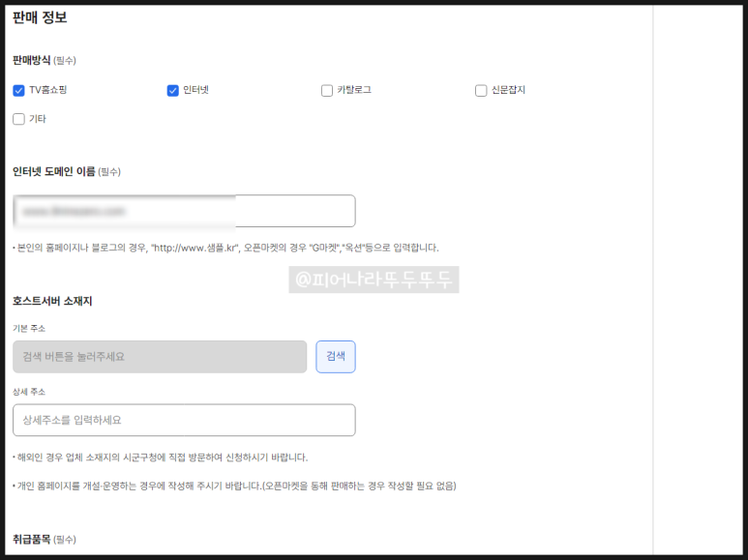The height and width of the screenshot is (560, 748).
Task: Click the 판매방식 (필수) label
Action: click(44, 60)
